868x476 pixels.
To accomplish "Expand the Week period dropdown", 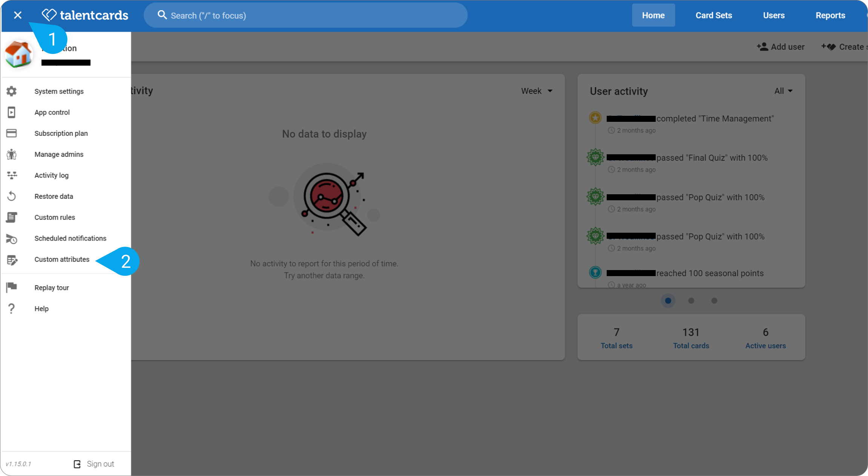I will pyautogui.click(x=537, y=91).
